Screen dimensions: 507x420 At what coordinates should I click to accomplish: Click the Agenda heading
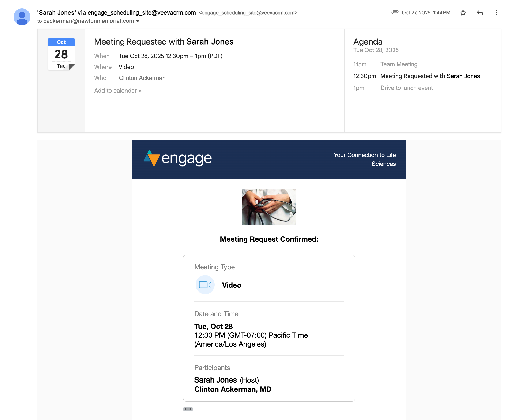tap(368, 42)
